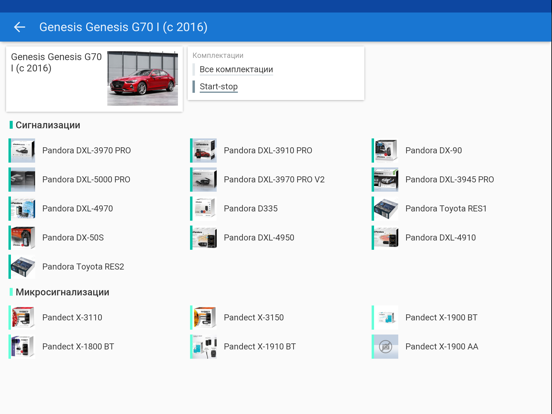
Task: Choose 'Pandora Toyota RES2' label
Action: tap(83, 266)
